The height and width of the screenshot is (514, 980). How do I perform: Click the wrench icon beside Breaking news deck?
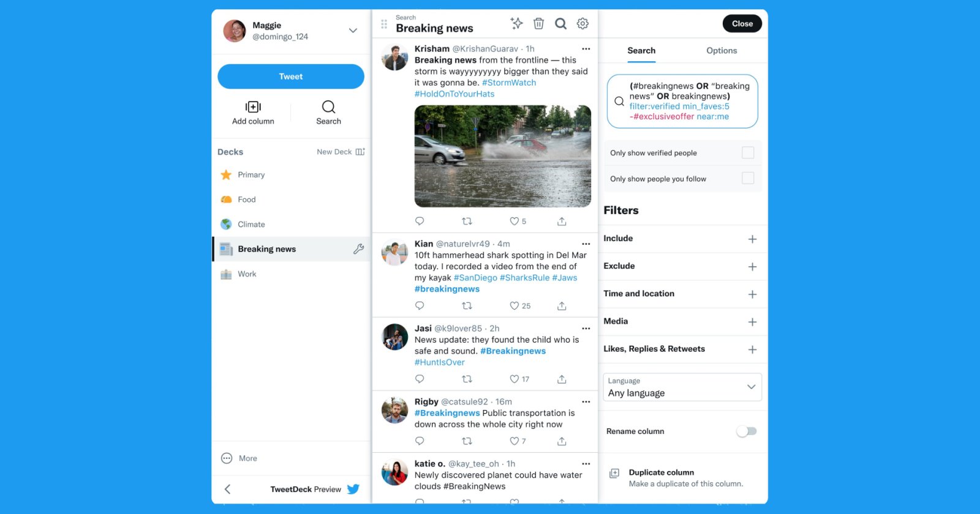[358, 249]
